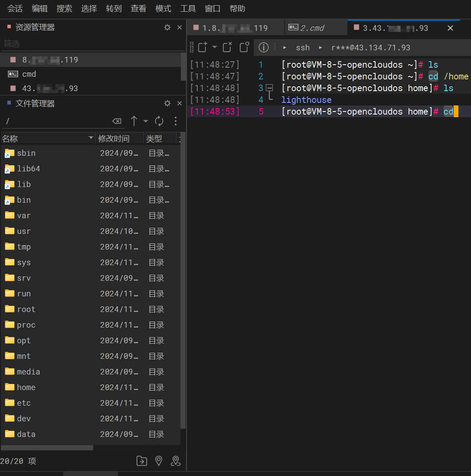Select the media folder

(x=91, y=371)
